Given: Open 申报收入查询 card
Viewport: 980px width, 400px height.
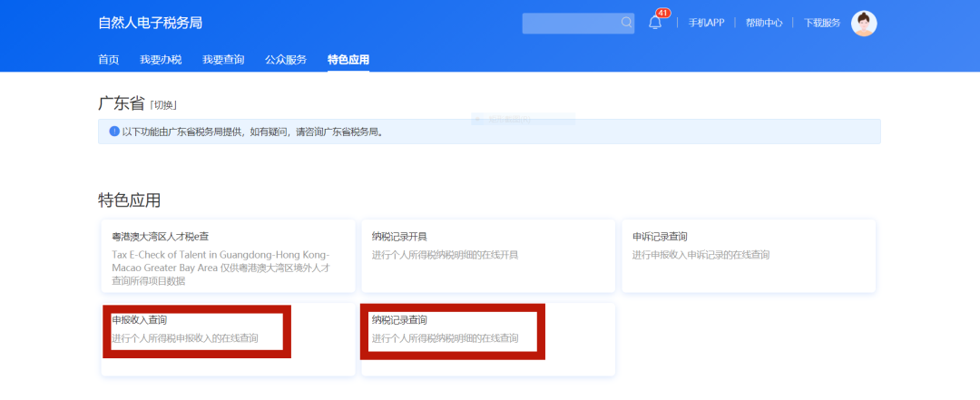Looking at the screenshot, I should pos(228,339).
